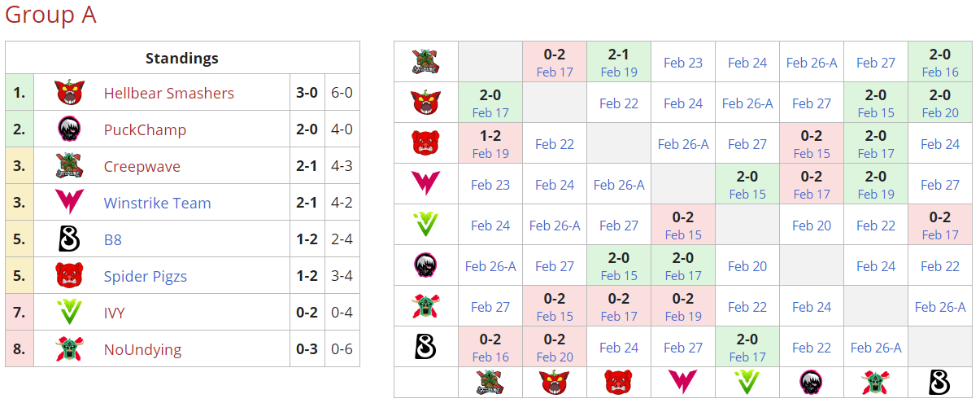Open the Winstrike Team name link
Image resolution: width=980 pixels, height=403 pixels.
pos(157,203)
